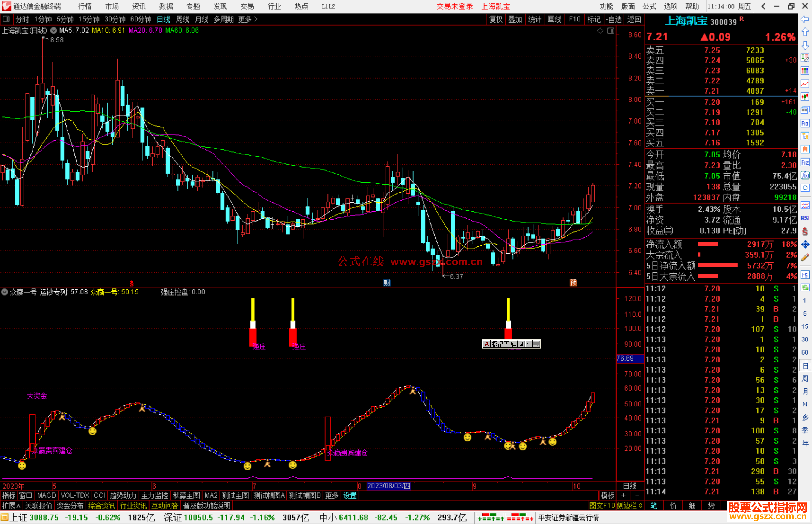Screen dimensions: 812x524
Task: Open the trend line chart sidebar icon
Action: (805, 83)
